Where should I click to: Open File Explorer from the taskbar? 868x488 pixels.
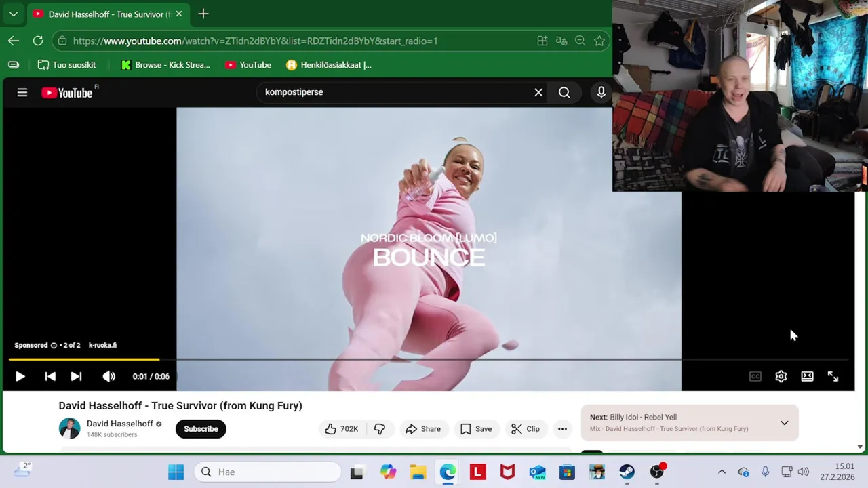coord(418,472)
